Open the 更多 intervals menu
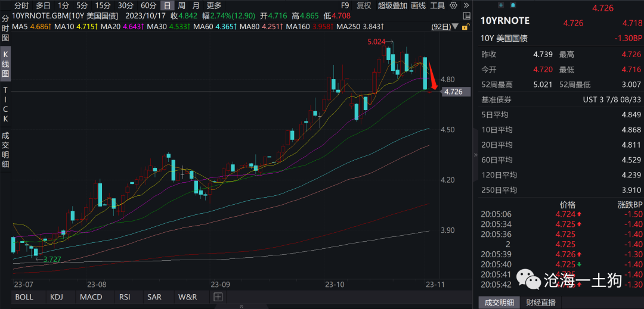644x309 pixels. coord(214,5)
